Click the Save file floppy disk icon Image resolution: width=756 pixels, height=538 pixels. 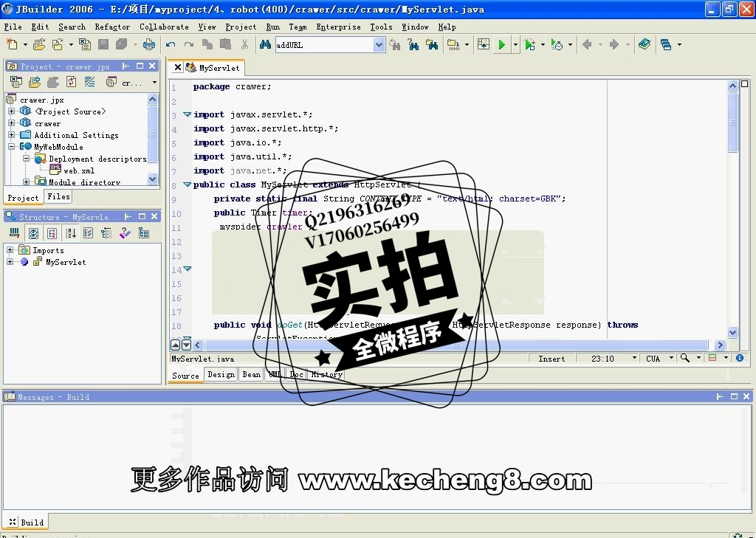pos(103,45)
